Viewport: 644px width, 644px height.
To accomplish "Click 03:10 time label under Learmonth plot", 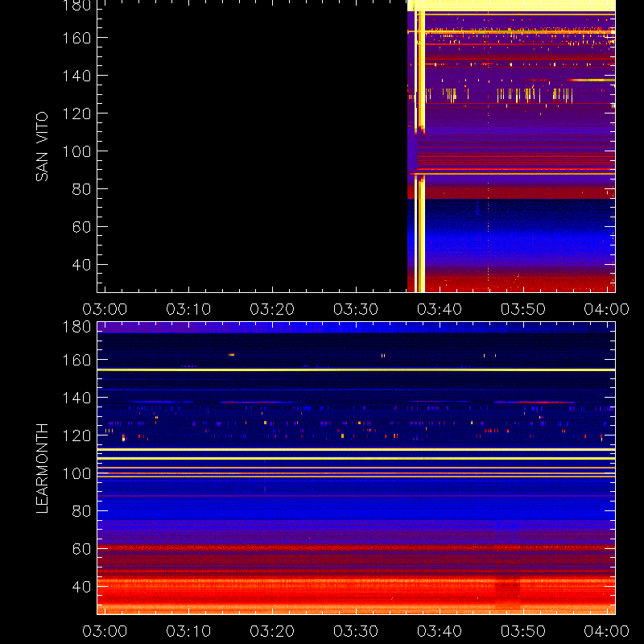I will [188, 631].
